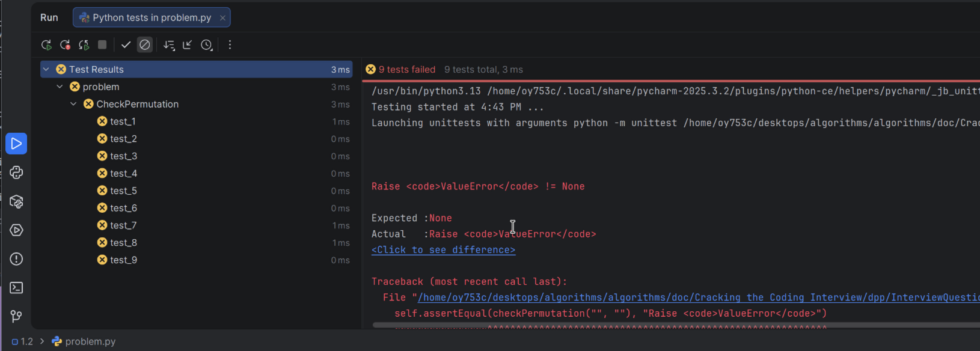Select the Test Results root row
The width and height of the screenshot is (980, 351).
pyautogui.click(x=197, y=70)
